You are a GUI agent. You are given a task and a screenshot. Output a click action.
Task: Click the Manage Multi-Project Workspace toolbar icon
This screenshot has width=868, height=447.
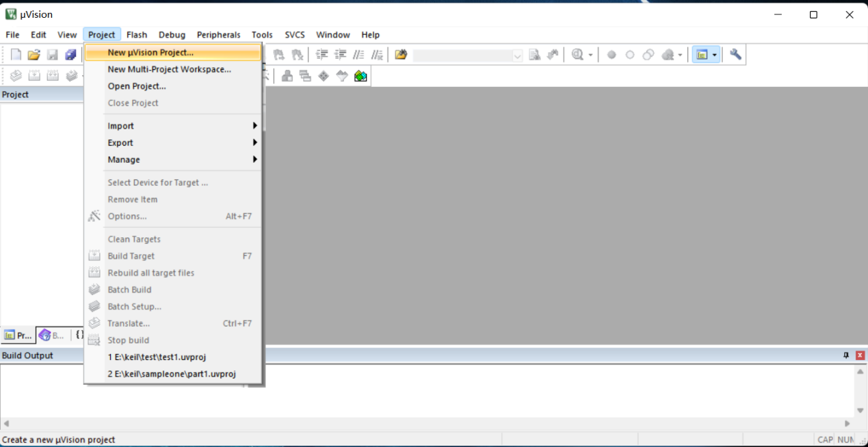pyautogui.click(x=305, y=76)
